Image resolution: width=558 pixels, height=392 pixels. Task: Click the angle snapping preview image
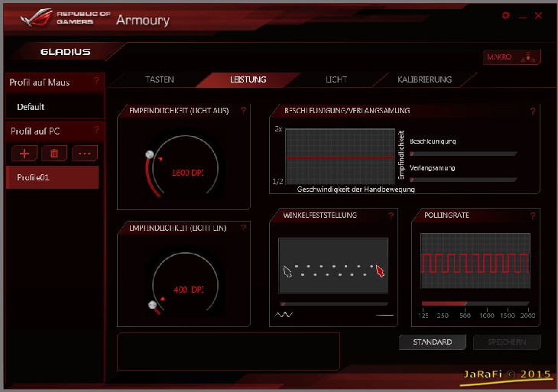(x=333, y=265)
